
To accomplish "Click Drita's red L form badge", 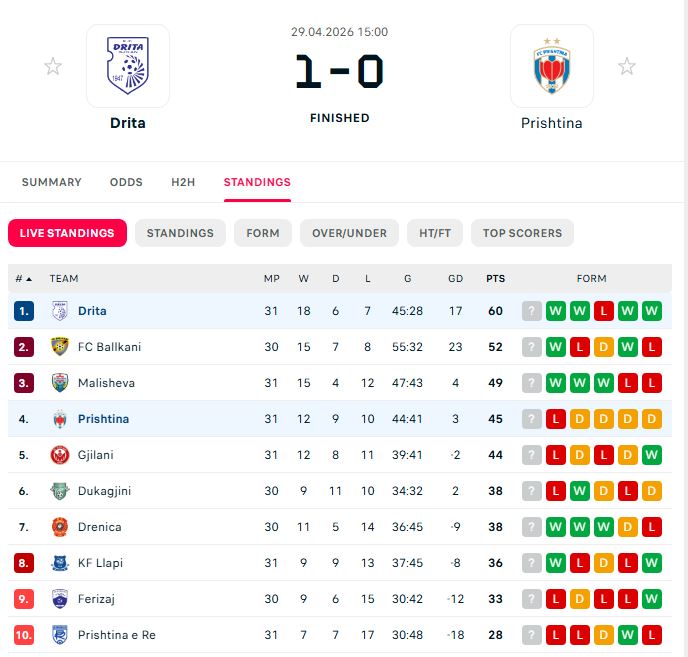I will (x=604, y=311).
